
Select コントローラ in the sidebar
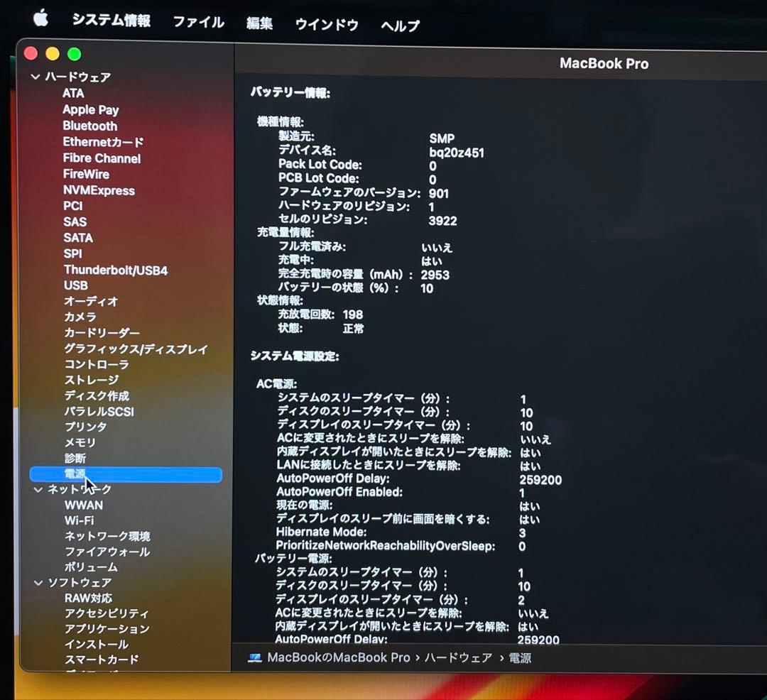tap(97, 365)
